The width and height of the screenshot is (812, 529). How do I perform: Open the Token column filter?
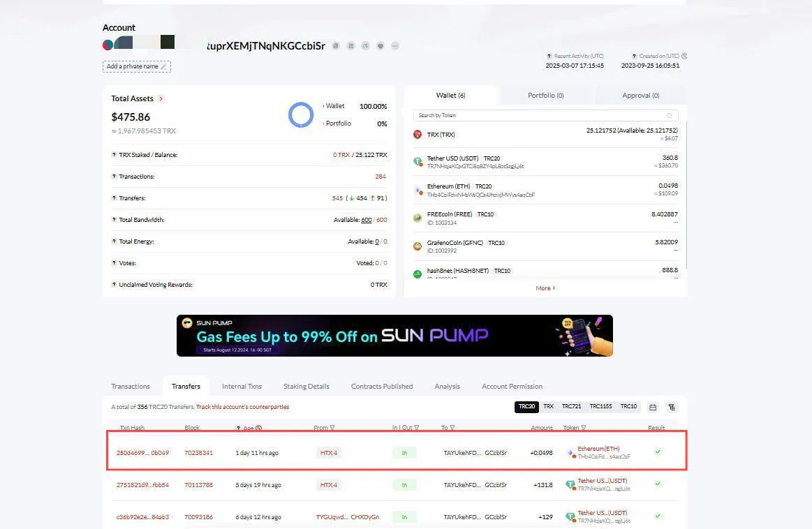click(x=584, y=427)
